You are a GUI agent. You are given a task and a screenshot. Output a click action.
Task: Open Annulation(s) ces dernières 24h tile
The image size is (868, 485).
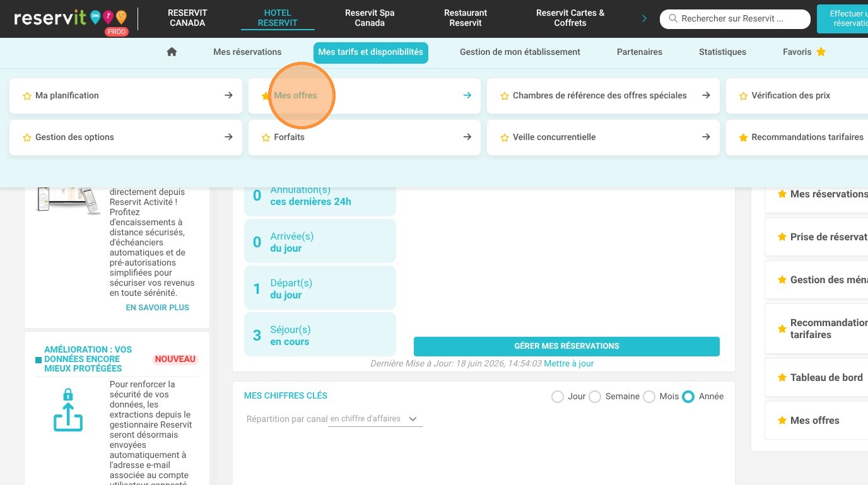coord(320,201)
